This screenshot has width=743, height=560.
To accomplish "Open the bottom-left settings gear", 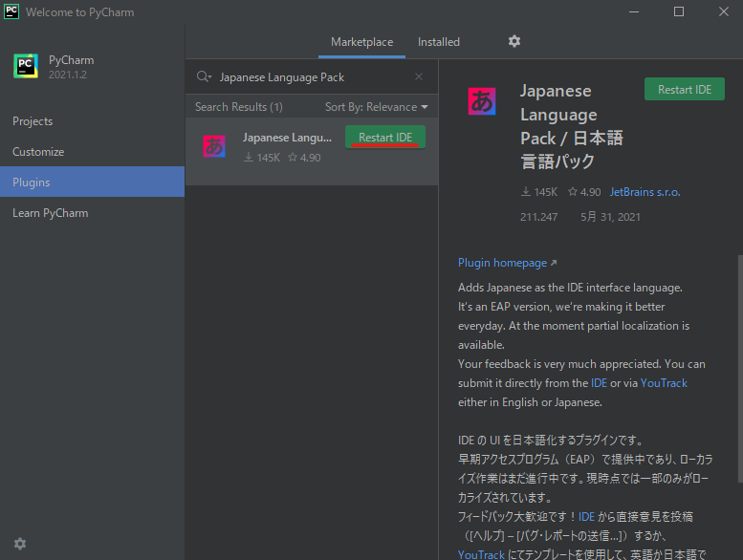I will pyautogui.click(x=20, y=544).
